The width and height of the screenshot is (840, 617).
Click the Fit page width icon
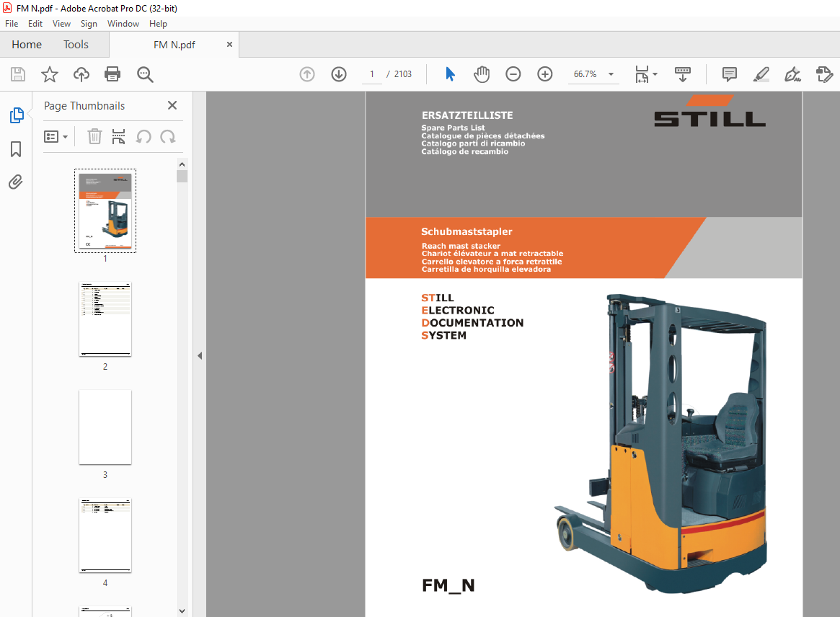tap(642, 74)
